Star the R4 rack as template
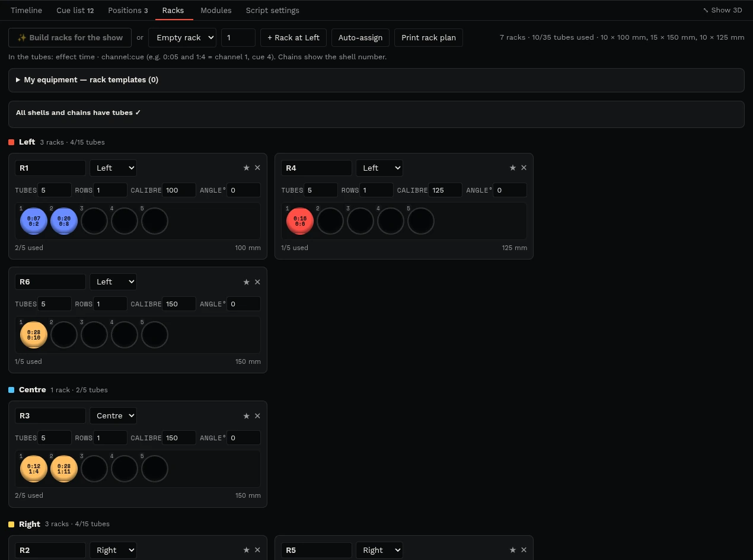The image size is (753, 560). coord(513,168)
